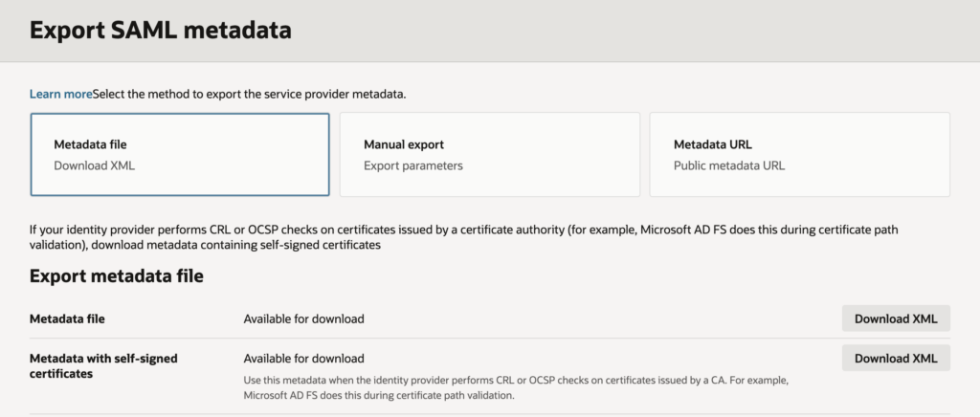The image size is (980, 417).
Task: Click the Manual export card title
Action: tap(403, 144)
